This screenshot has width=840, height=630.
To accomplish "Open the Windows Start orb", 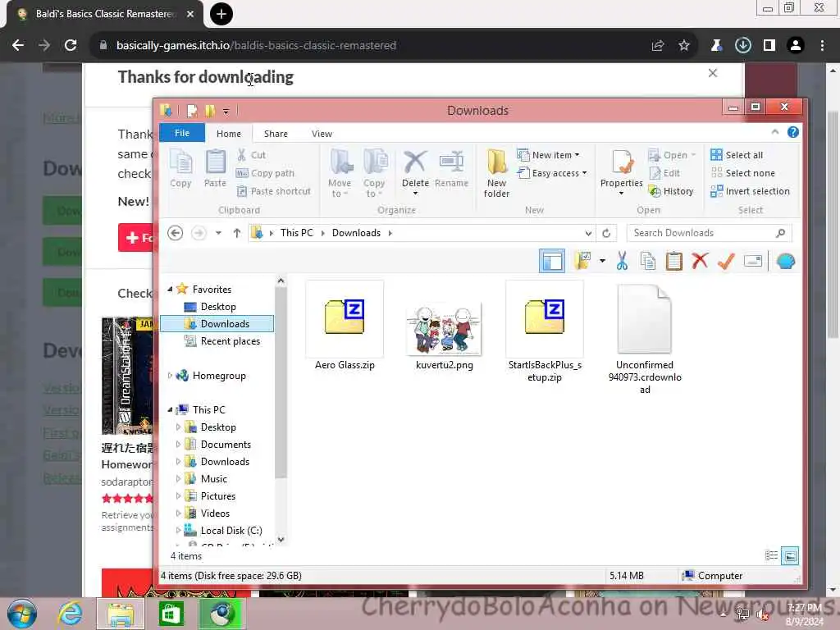I will point(22,614).
